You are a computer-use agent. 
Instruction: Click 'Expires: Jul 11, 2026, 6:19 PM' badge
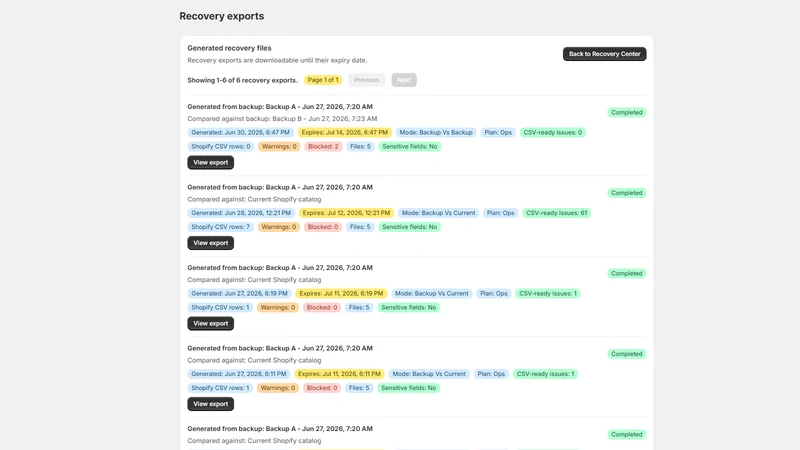341,294
